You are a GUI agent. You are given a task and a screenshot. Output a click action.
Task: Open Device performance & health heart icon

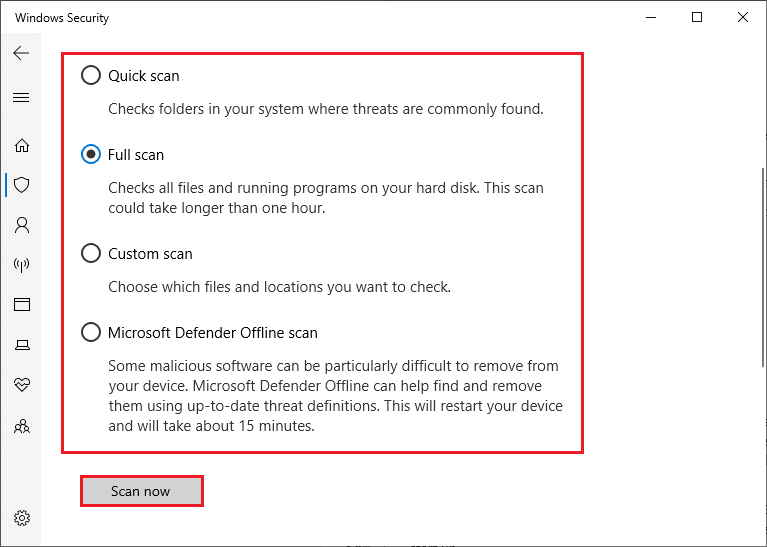(22, 385)
